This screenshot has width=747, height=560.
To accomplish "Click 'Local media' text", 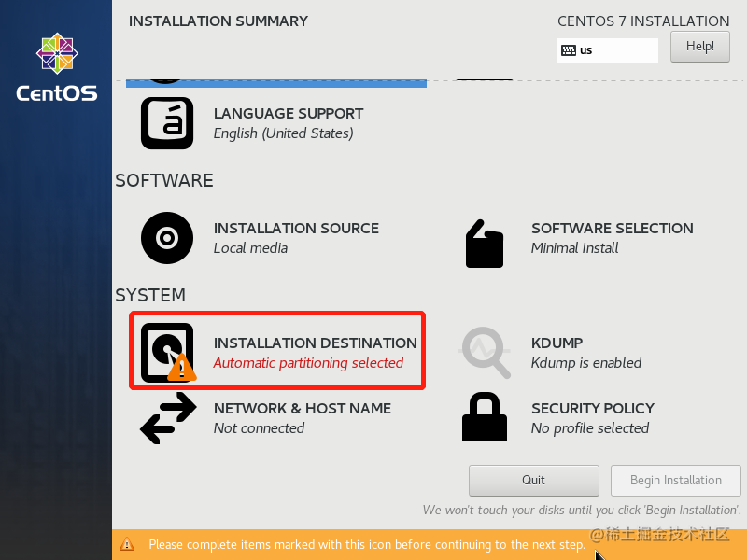I will tap(250, 248).
